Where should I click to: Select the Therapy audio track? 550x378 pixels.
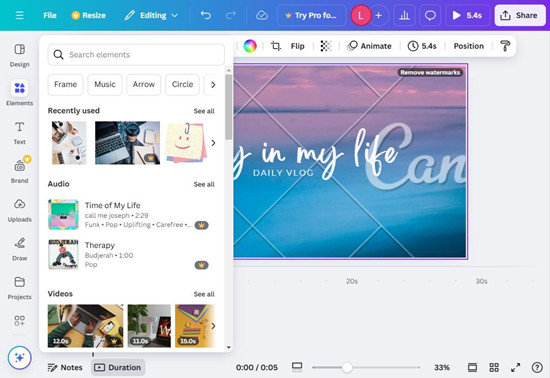tap(128, 255)
